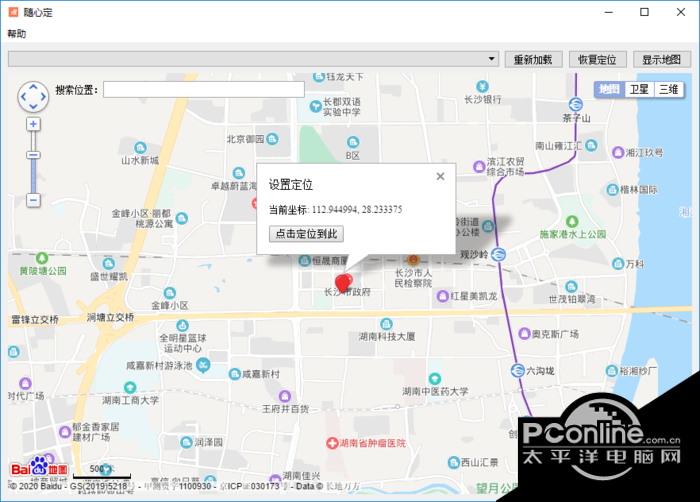700x502 pixels.
Task: Click the 湖南科技大厦 building icon
Action: [x=386, y=323]
